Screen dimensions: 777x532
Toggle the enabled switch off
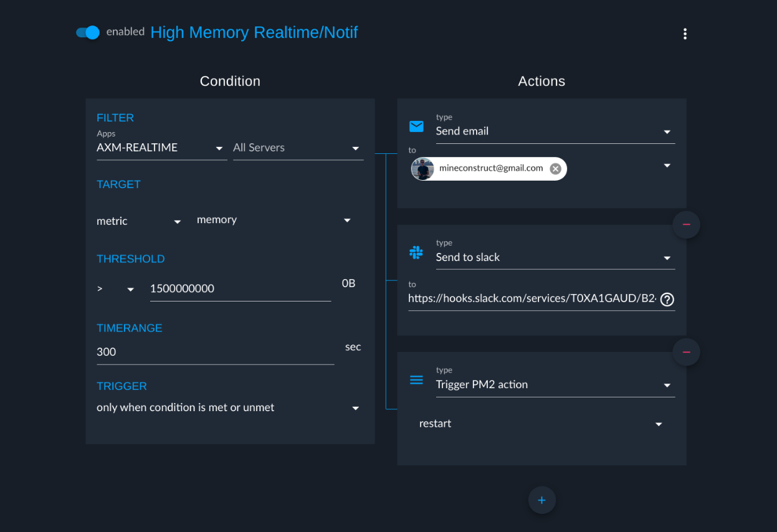click(x=88, y=32)
